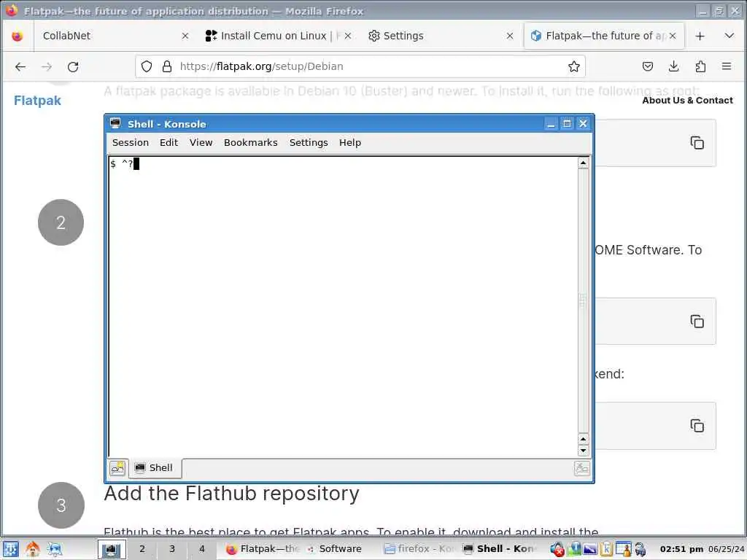Viewport: 747px width, 560px height.
Task: Expand the list-all-tabs chevron
Action: click(729, 36)
